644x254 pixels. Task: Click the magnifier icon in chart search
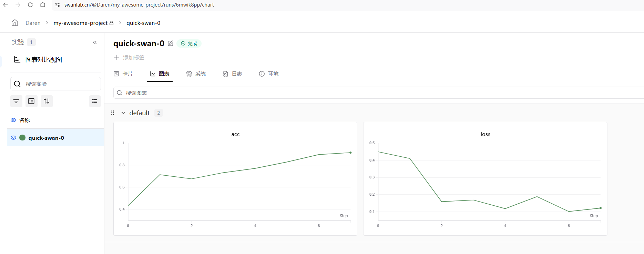[120, 93]
